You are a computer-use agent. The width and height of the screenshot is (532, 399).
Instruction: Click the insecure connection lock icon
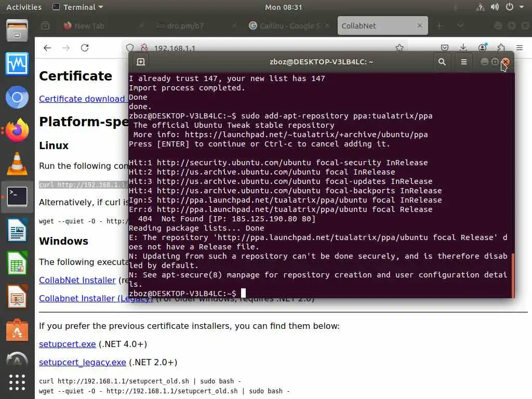pyautogui.click(x=144, y=48)
